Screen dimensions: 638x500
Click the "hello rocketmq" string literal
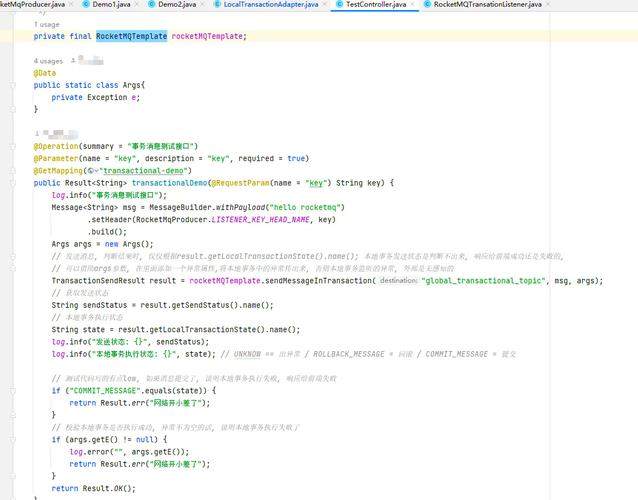305,207
